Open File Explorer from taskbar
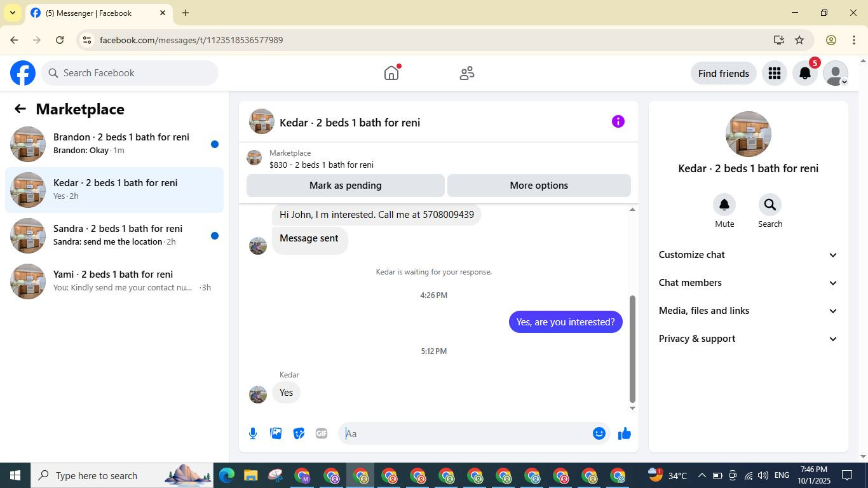The image size is (868, 488). click(250, 475)
